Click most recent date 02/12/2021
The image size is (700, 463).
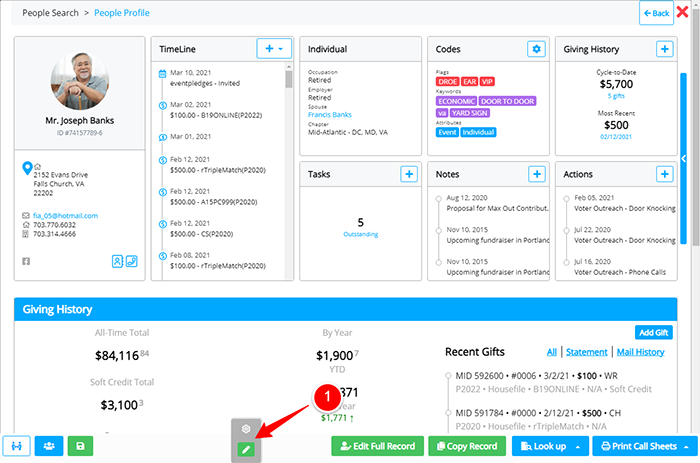(x=616, y=137)
